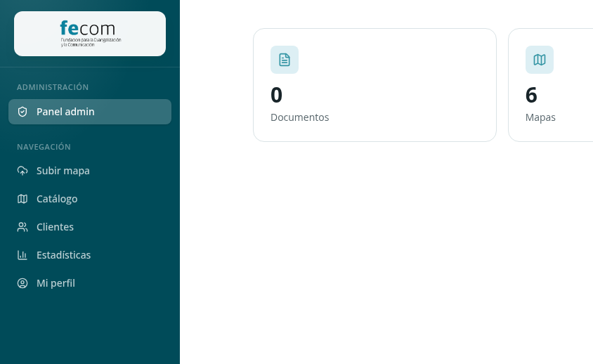Click the users icon beside Clientes
Screen dimensions: 593x364
pos(22,227)
